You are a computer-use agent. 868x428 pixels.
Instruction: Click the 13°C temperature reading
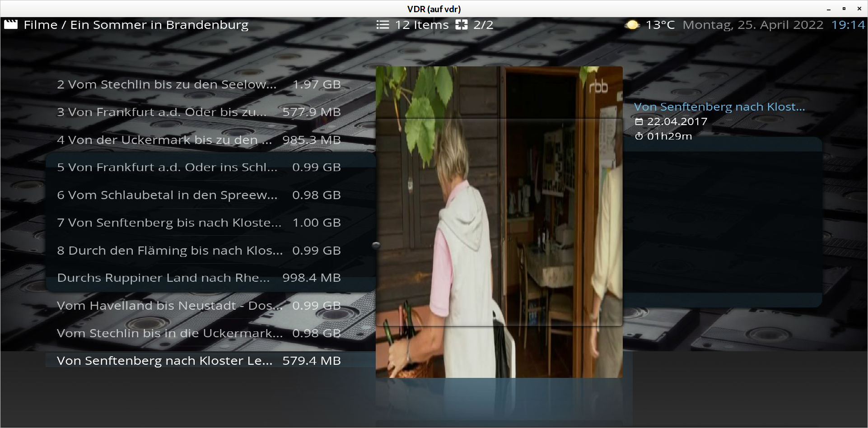point(660,25)
